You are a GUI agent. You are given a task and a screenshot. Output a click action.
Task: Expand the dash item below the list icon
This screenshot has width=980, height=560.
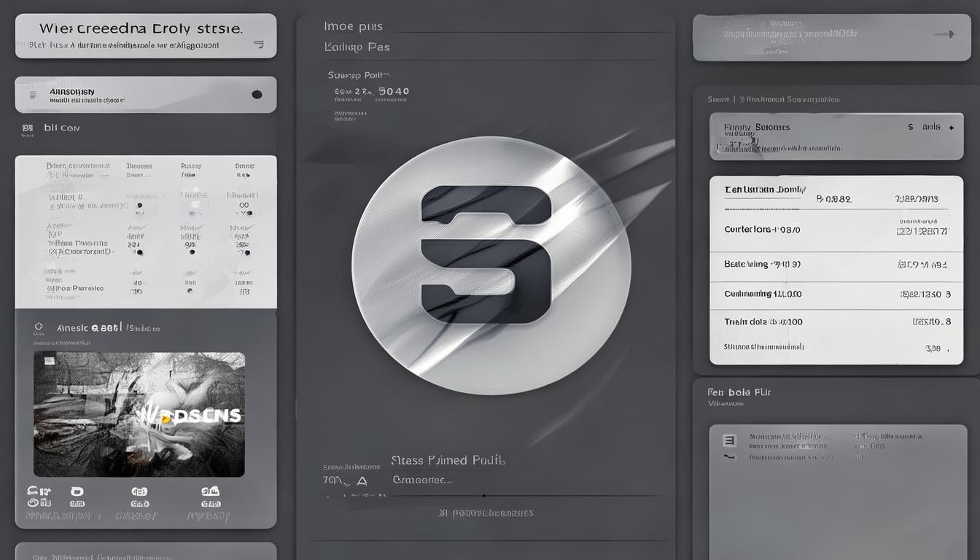coord(728,456)
